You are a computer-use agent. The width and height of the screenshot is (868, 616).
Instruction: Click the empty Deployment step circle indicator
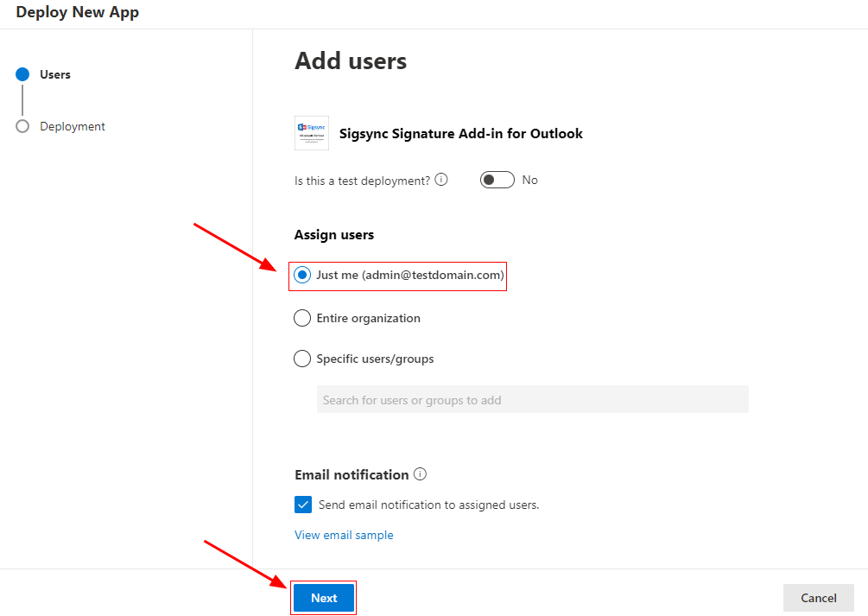click(x=22, y=126)
